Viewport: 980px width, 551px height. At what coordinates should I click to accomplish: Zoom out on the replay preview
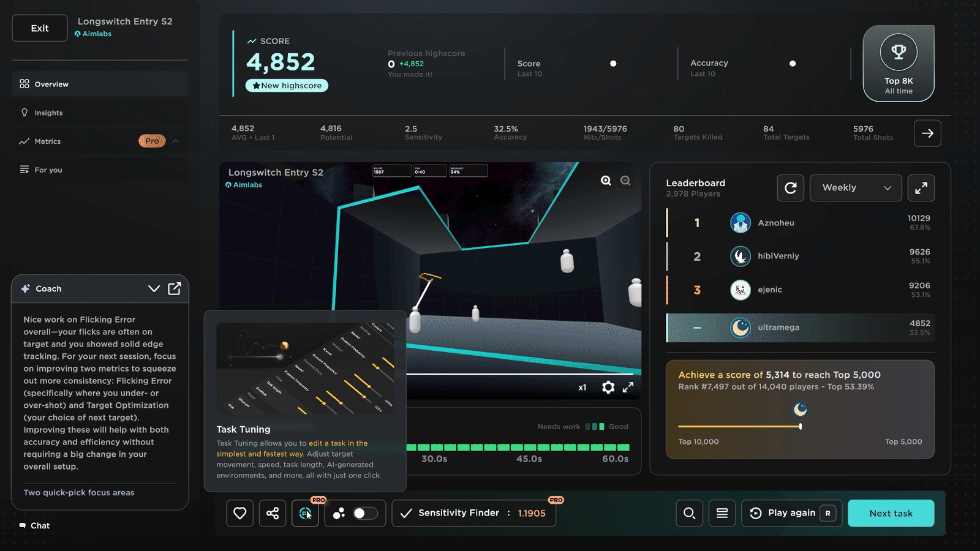click(x=625, y=181)
